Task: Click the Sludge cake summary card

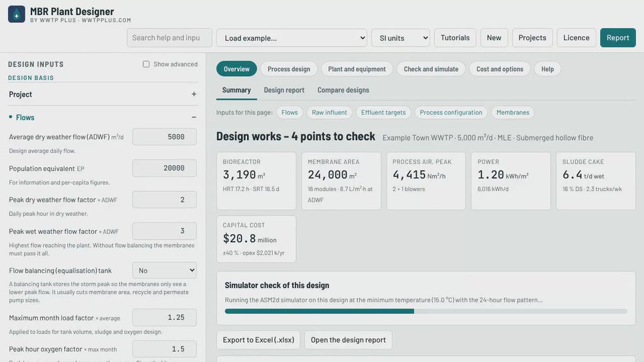Action: coord(596,181)
